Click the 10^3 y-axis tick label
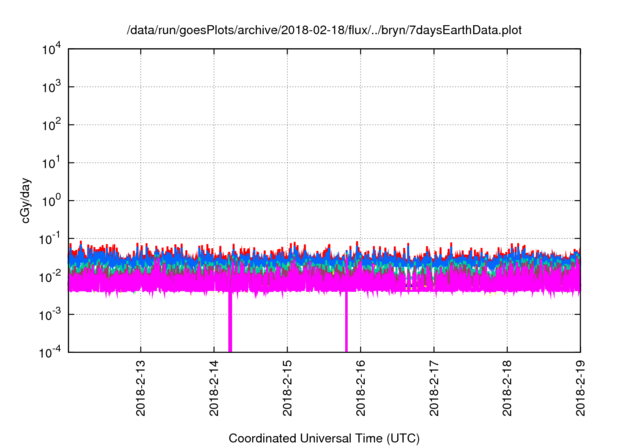 (52, 87)
